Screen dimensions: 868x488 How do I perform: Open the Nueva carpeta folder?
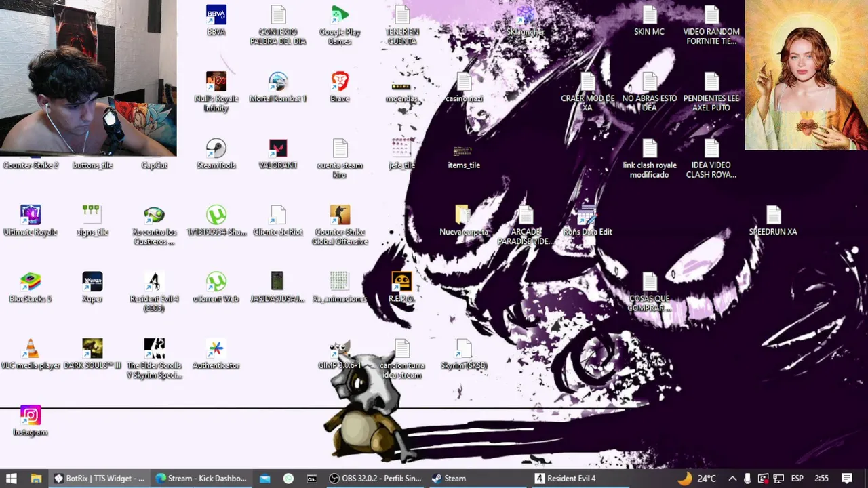463,220
